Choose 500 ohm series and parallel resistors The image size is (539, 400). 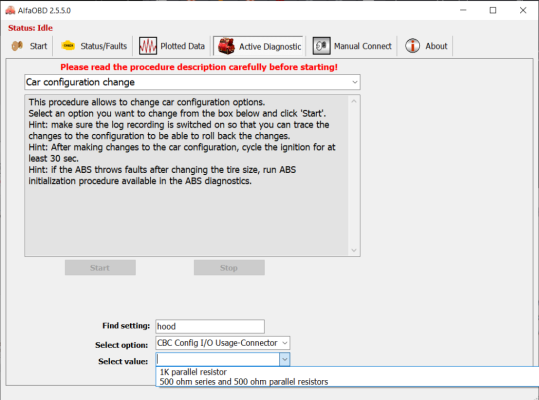point(244,382)
